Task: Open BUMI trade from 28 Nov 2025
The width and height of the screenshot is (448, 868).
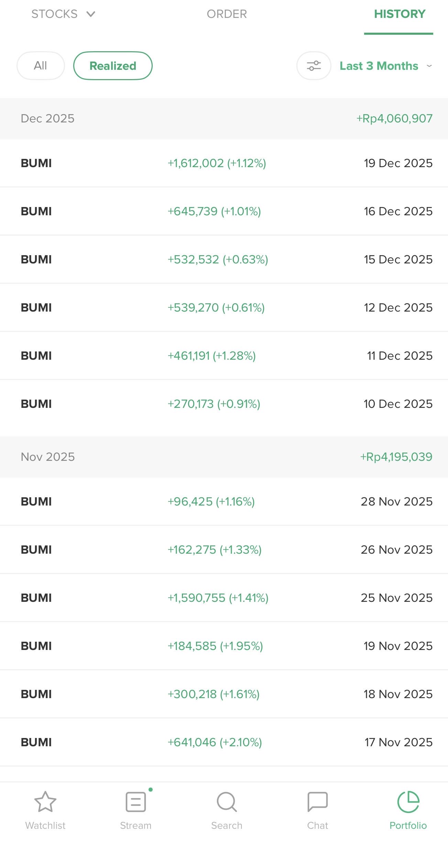Action: (x=224, y=501)
